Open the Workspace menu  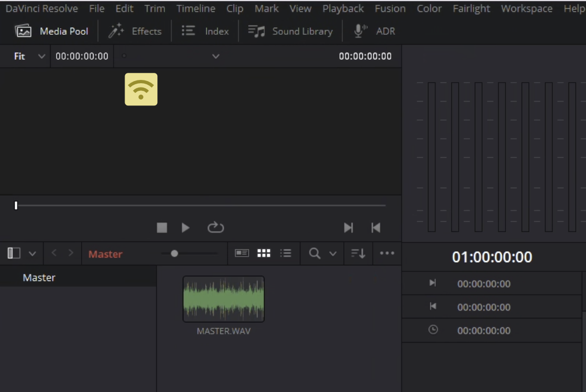pos(527,9)
